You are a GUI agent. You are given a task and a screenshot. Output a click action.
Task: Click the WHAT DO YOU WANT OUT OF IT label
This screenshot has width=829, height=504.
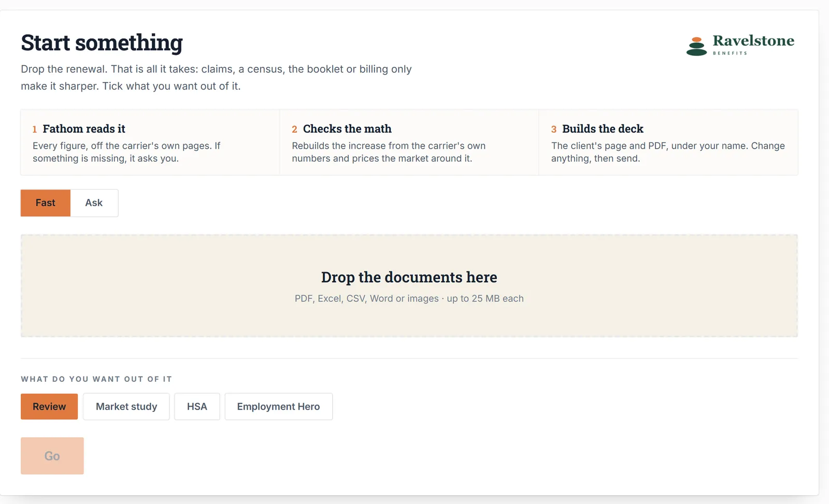[96, 379]
